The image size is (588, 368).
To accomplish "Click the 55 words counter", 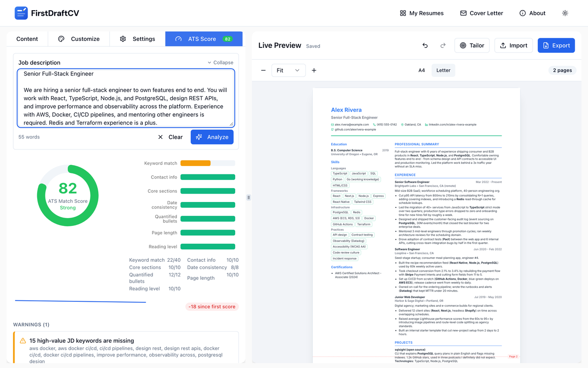I will click(x=29, y=137).
